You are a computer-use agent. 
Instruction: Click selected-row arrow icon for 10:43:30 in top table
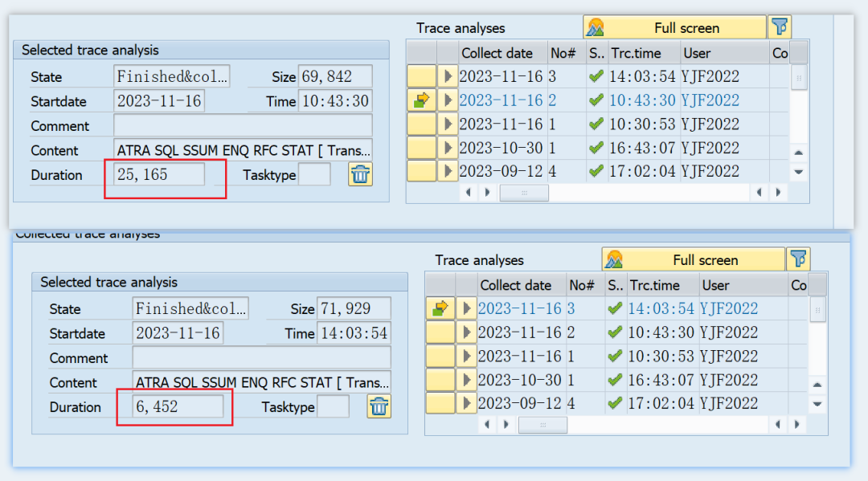point(421,100)
